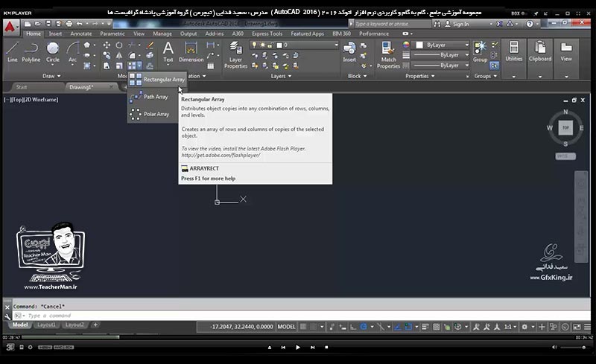Expand the Block panel
This screenshot has width=596, height=364.
pos(358,76)
